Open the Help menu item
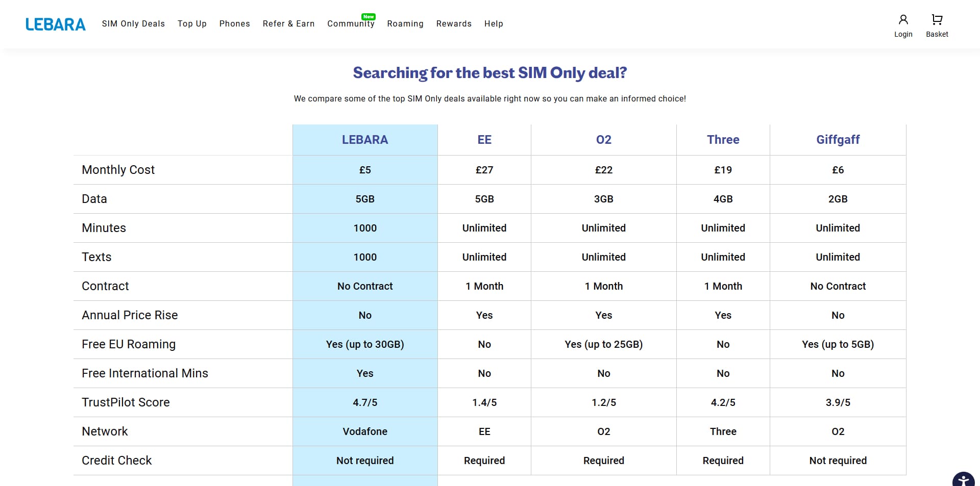Screen dimensions: 980x486 coord(494,24)
